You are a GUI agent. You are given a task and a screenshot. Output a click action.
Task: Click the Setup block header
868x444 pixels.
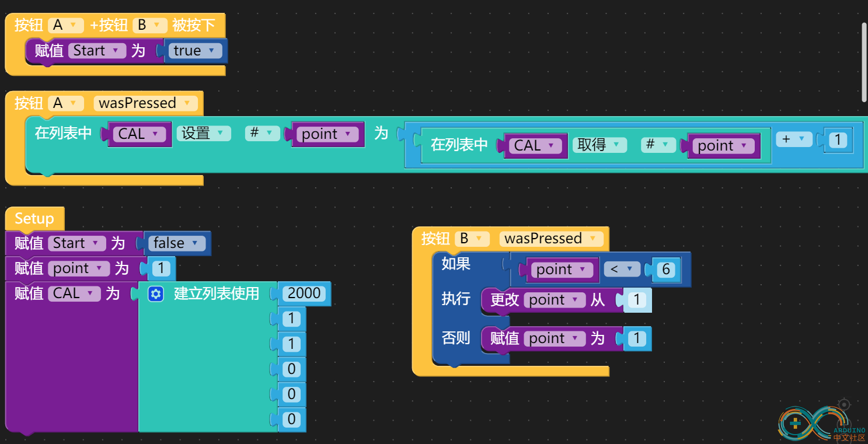pos(34,219)
